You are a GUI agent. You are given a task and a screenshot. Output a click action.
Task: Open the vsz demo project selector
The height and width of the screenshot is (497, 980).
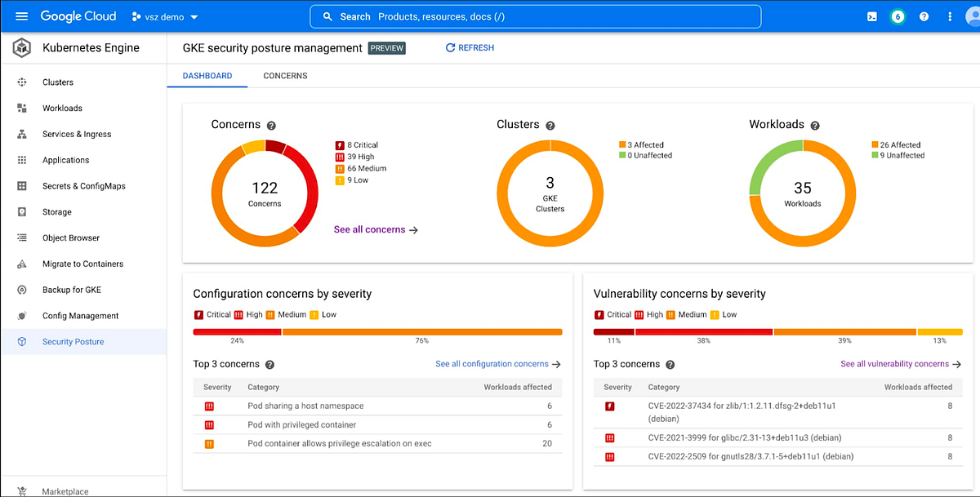(163, 16)
